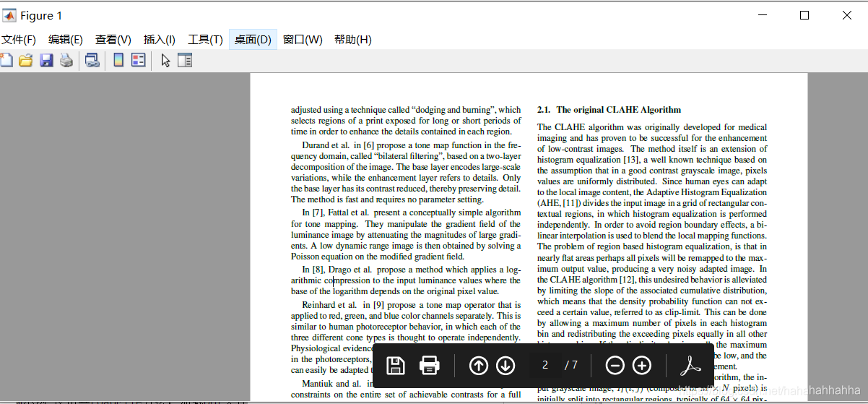Screen dimensions: 868x404
Task: Click citation [7] in Fattal paragraph
Action: [x=318, y=213]
